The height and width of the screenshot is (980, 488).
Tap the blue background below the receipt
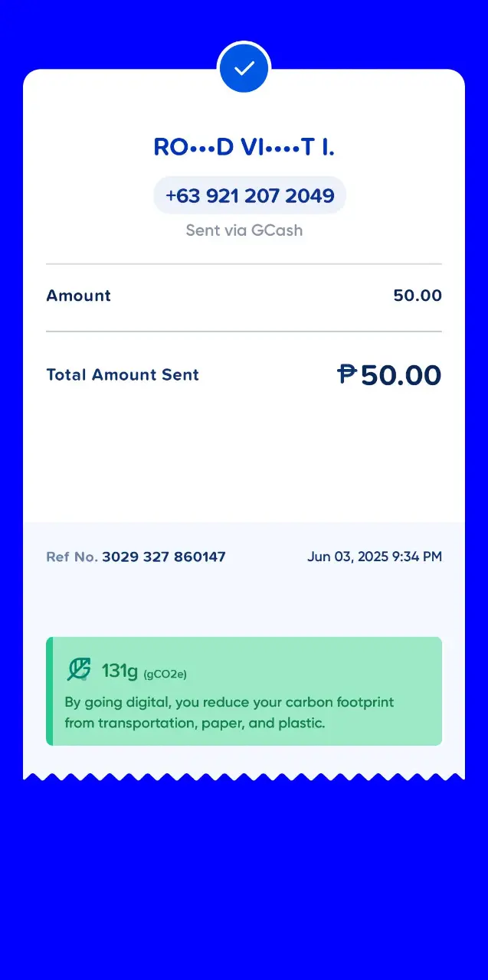click(244, 880)
